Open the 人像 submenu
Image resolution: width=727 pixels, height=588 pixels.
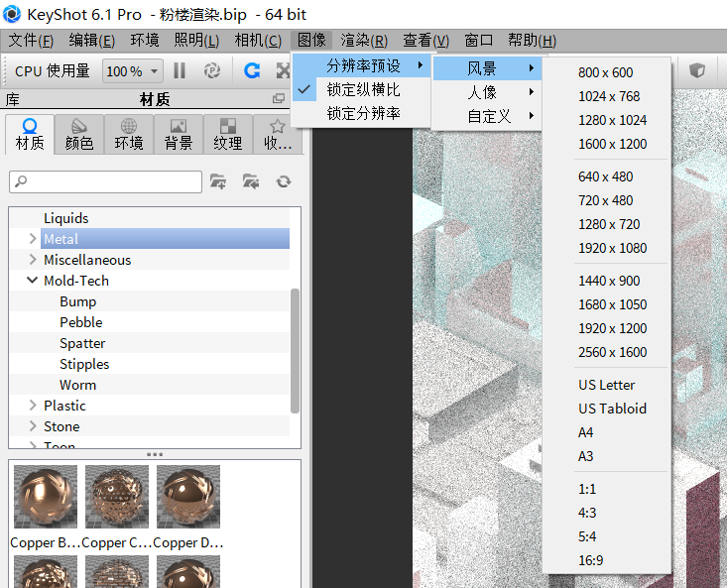[487, 92]
